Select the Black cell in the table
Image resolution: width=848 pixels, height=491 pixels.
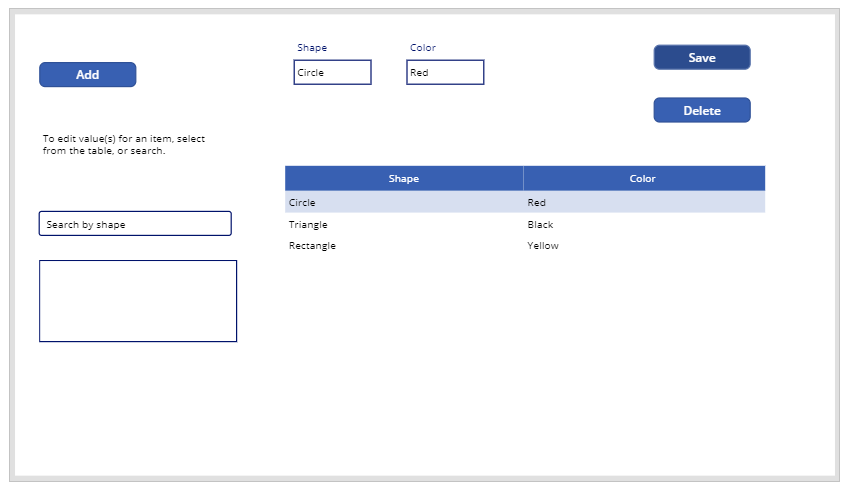[x=644, y=224]
